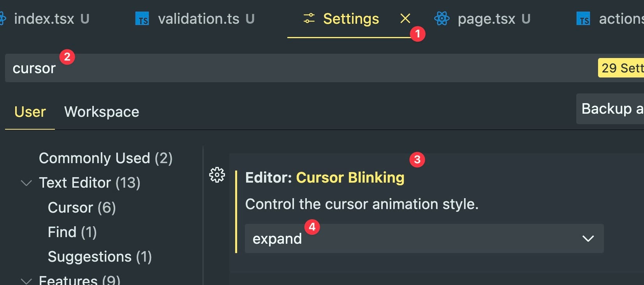
Task: Switch to the validation.ts tab
Action: click(199, 19)
